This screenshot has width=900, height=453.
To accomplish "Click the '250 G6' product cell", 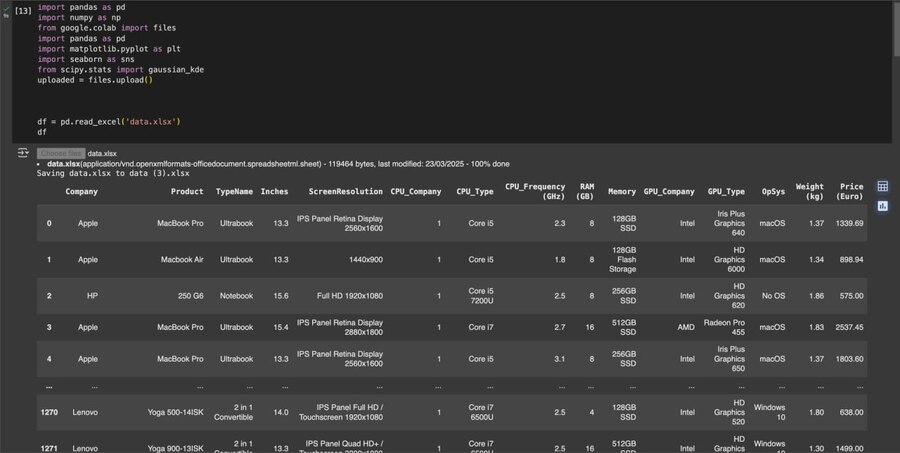I will point(191,296).
